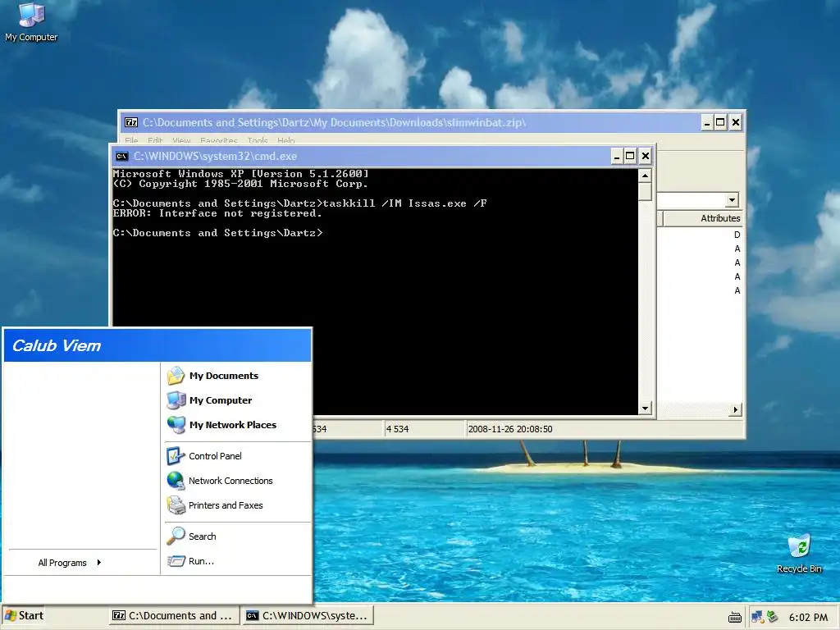Click Network Connections globe icon

click(x=176, y=481)
